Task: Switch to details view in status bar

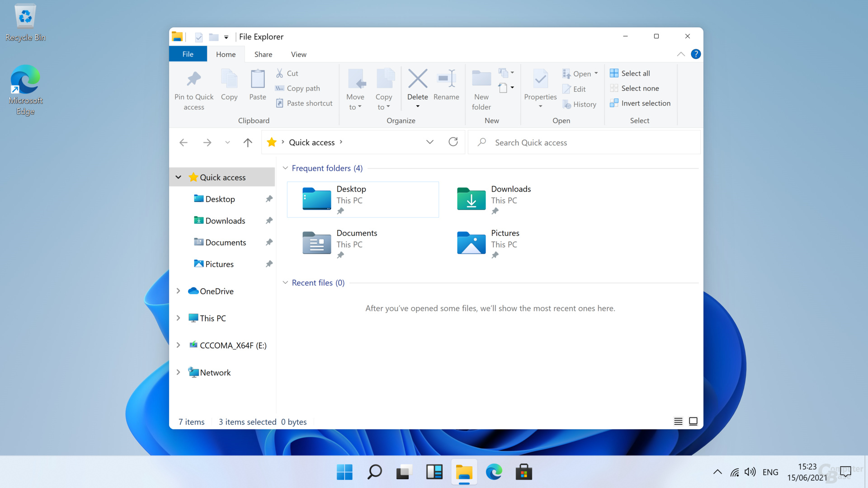Action: click(x=678, y=422)
